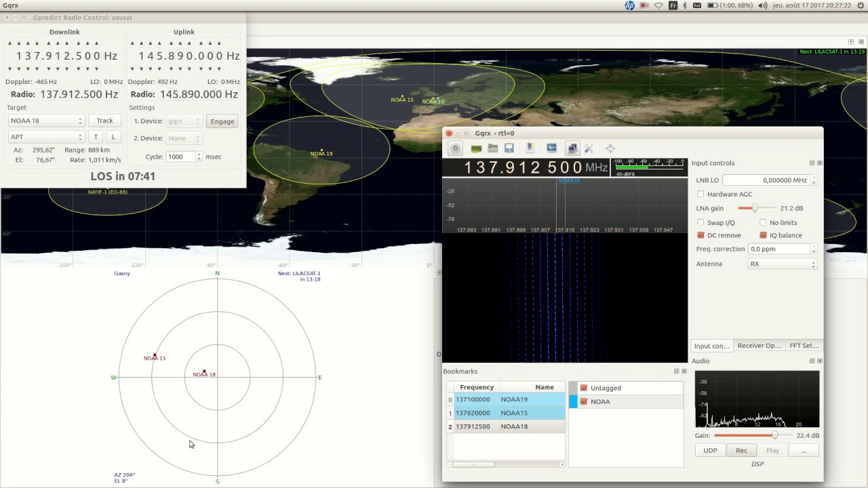Viewport: 868px width, 488px height.
Task: Open the mail envelope indicator
Action: point(697,5)
